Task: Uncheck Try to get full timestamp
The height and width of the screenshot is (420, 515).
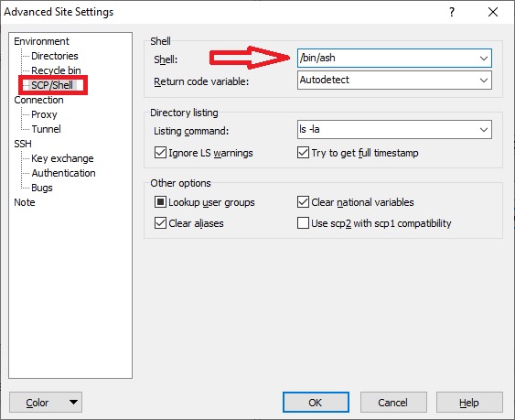Action: point(303,153)
